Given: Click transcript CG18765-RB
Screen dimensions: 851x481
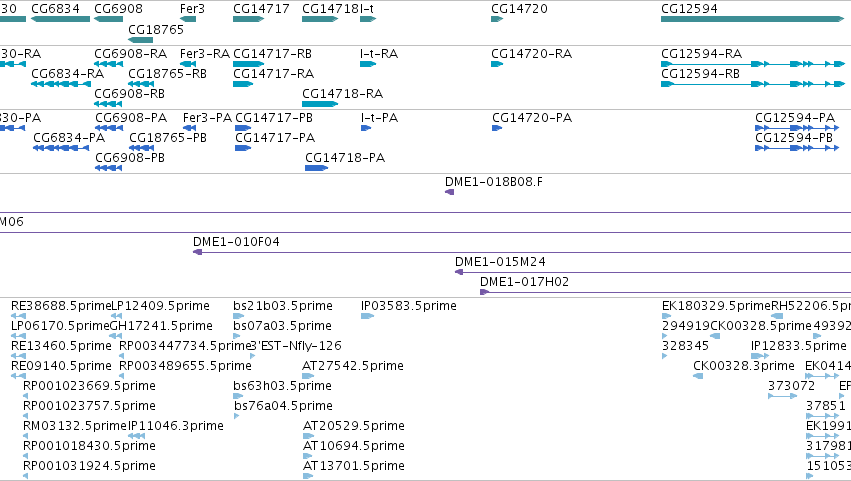Looking at the screenshot, I should 168,74.
